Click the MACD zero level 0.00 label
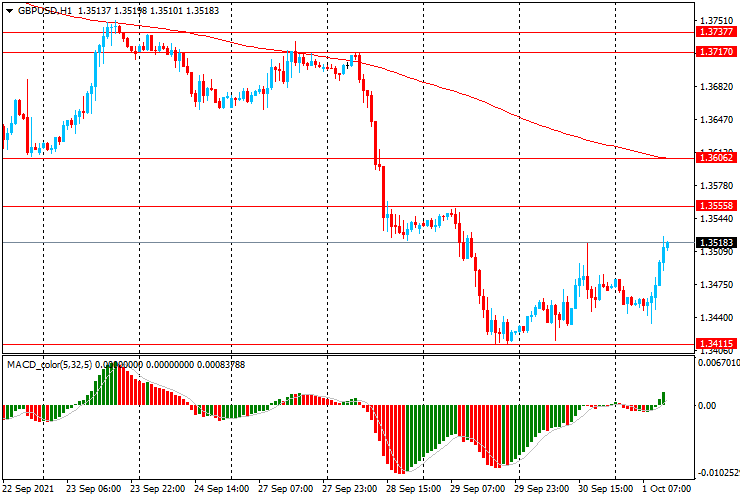The width and height of the screenshot is (740, 500). click(706, 406)
